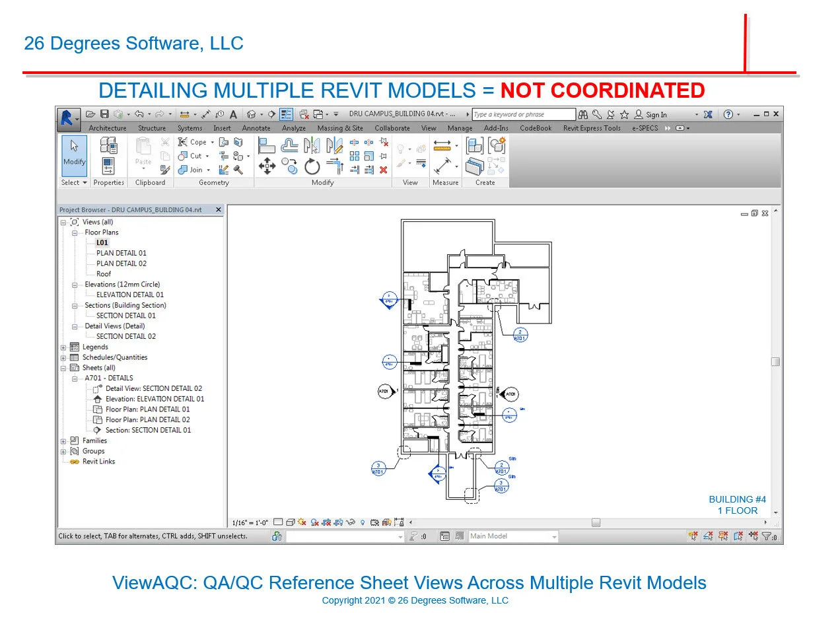Click the Align tool icon in Modify panel
Viewport: 840px width, 630px height.
[267, 145]
